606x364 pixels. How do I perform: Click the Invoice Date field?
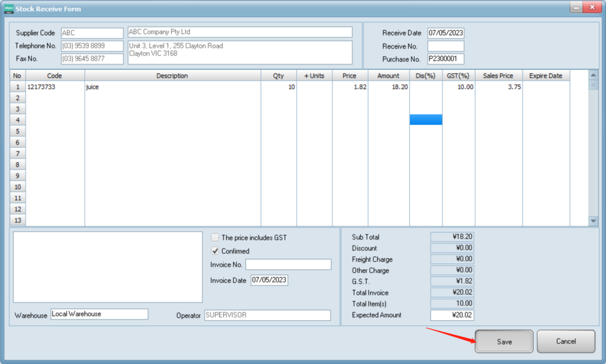(x=269, y=281)
